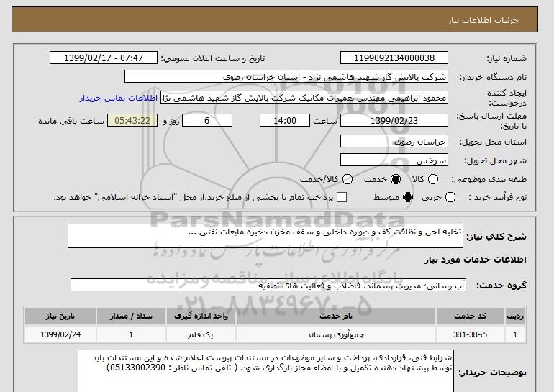Image resolution: width=554 pixels, height=392 pixels.
Task: Click the ساعت باقی مانده label
Action: tap(71, 121)
